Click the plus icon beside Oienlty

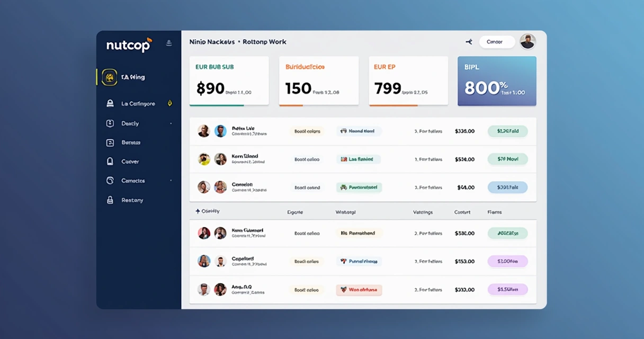coord(198,211)
